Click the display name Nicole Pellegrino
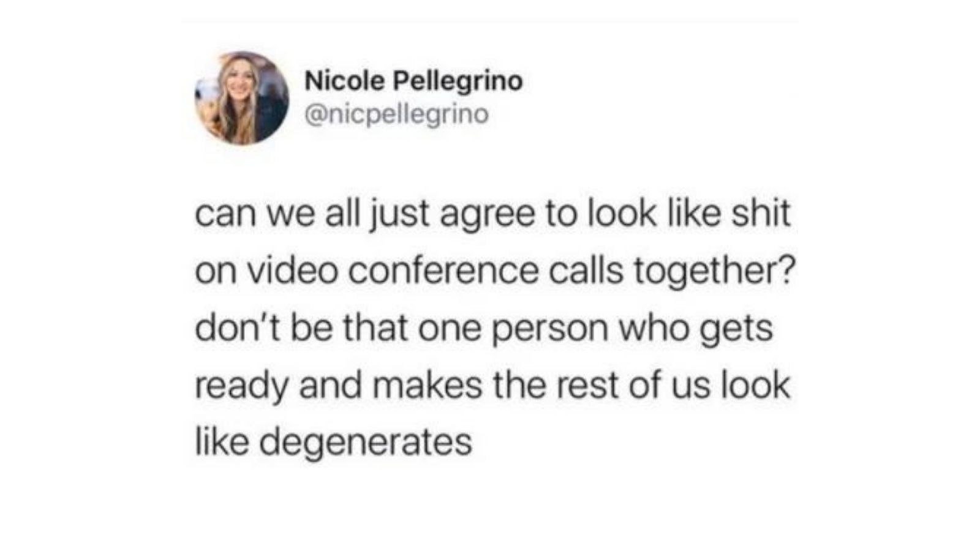The height and width of the screenshot is (551, 980). click(x=413, y=81)
